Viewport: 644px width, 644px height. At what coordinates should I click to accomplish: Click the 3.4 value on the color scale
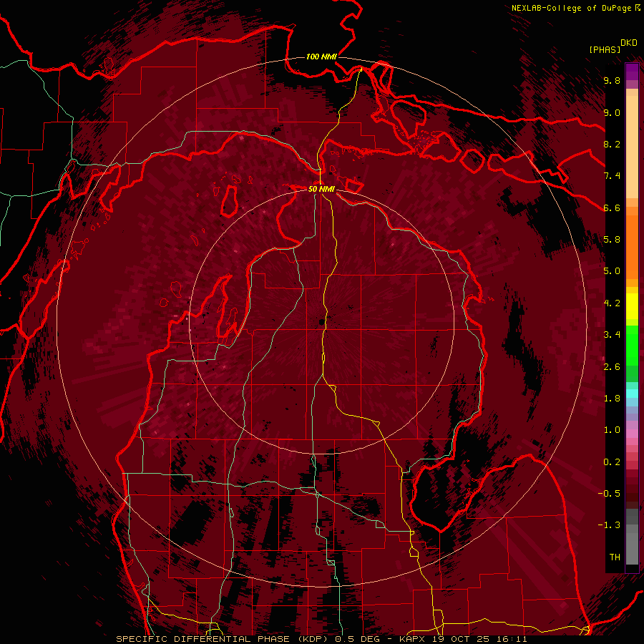click(x=612, y=335)
